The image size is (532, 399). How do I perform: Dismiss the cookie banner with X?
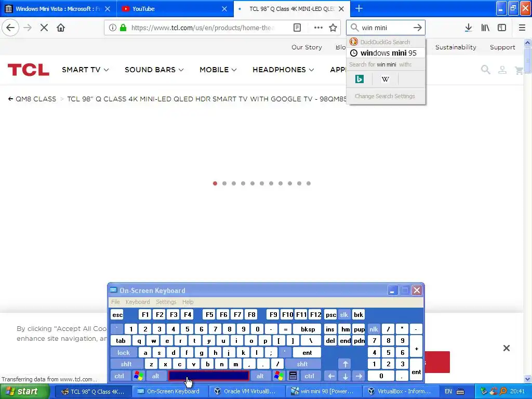click(507, 348)
